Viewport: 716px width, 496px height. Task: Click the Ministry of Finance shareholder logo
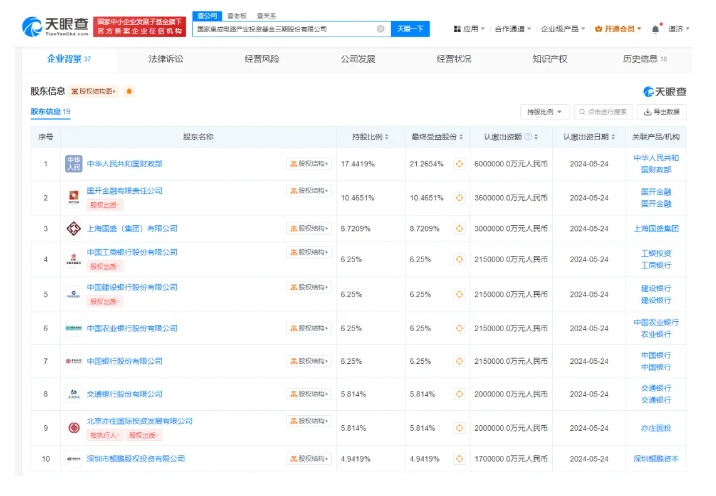74,164
